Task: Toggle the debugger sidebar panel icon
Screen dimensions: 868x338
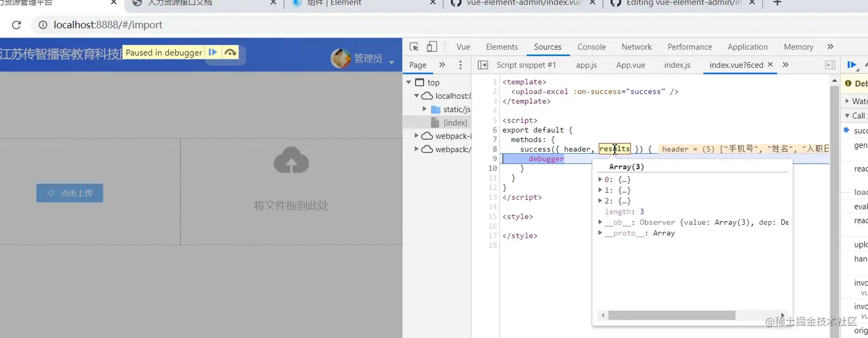Action: 830,65
